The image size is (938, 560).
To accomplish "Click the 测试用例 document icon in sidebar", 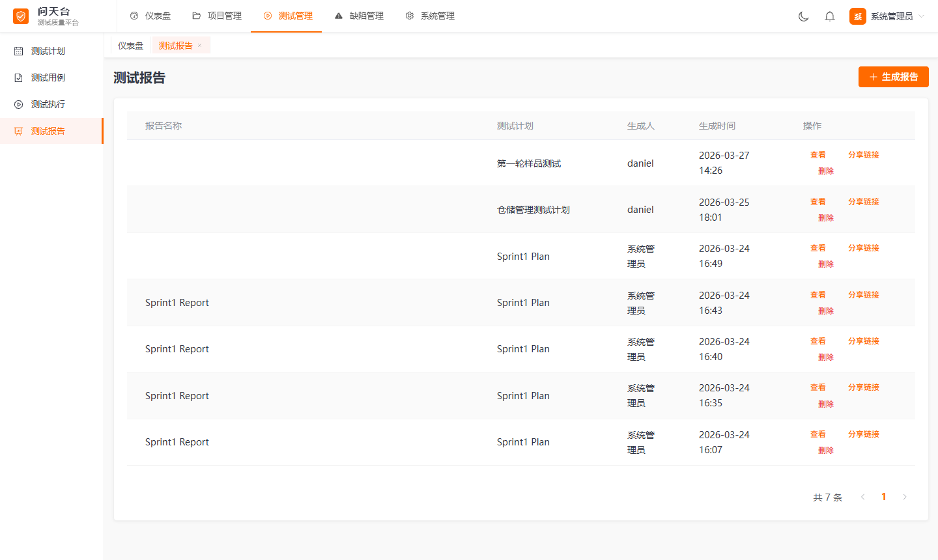I will coord(18,77).
